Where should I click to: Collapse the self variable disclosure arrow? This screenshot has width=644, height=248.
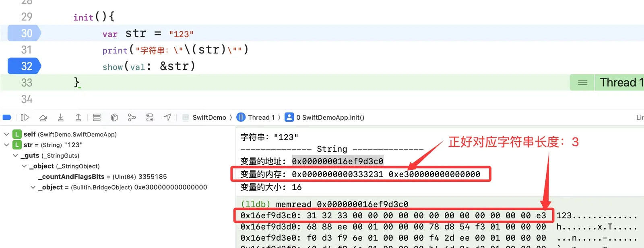6,134
